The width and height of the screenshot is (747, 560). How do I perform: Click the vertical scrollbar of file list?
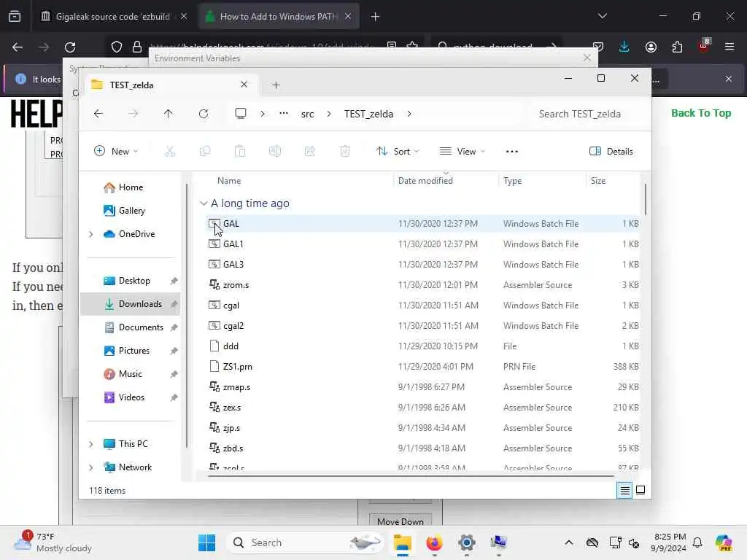646,199
